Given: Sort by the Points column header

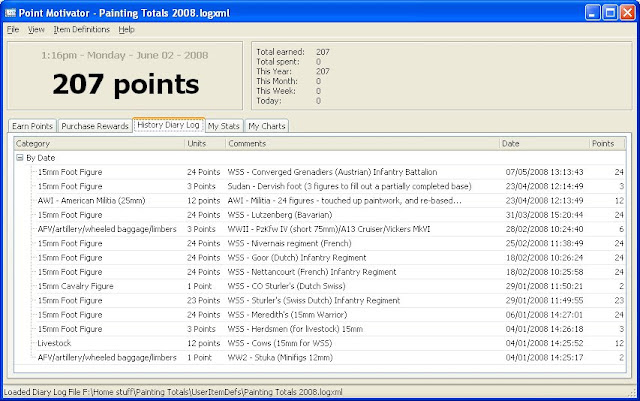Looking at the screenshot, I should tap(607, 144).
